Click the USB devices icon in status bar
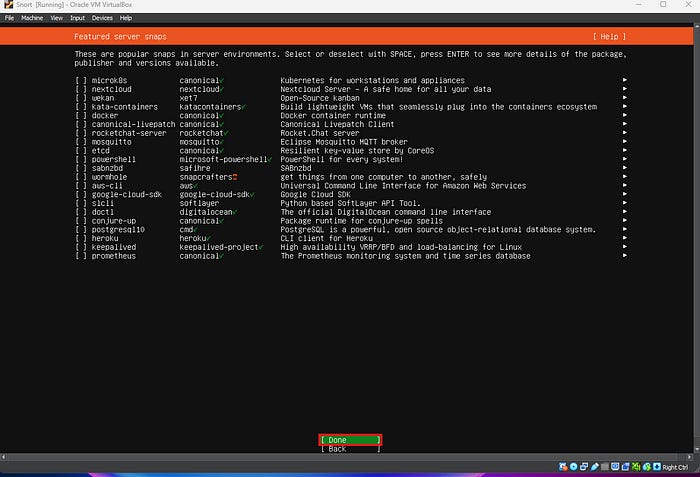The height and width of the screenshot is (477, 700). coord(595,467)
